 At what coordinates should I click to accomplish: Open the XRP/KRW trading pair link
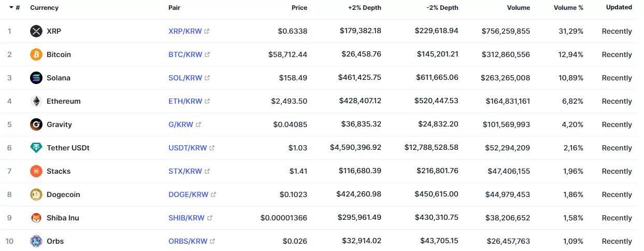185,31
